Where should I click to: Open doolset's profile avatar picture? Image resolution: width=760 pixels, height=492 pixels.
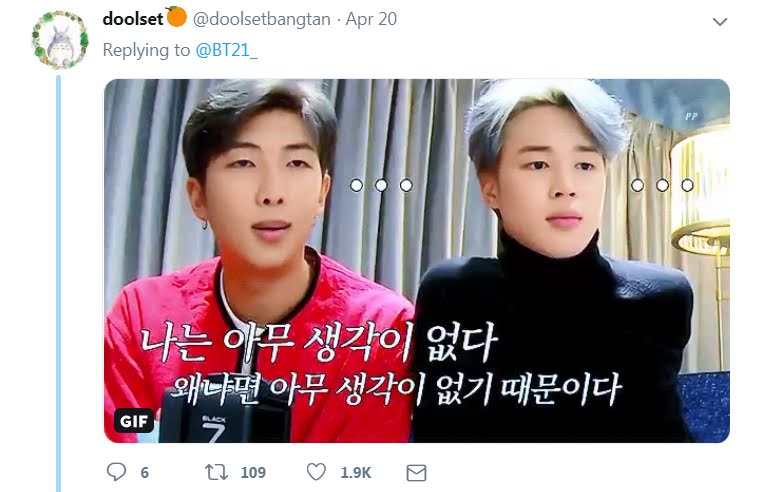[60, 40]
